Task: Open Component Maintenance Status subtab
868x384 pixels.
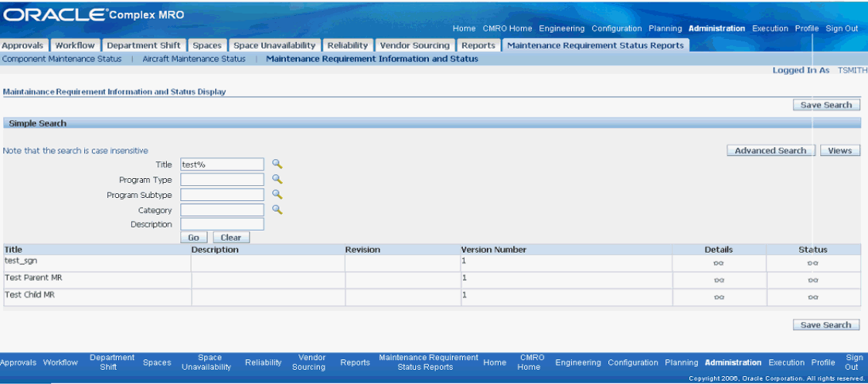Action: click(x=62, y=59)
